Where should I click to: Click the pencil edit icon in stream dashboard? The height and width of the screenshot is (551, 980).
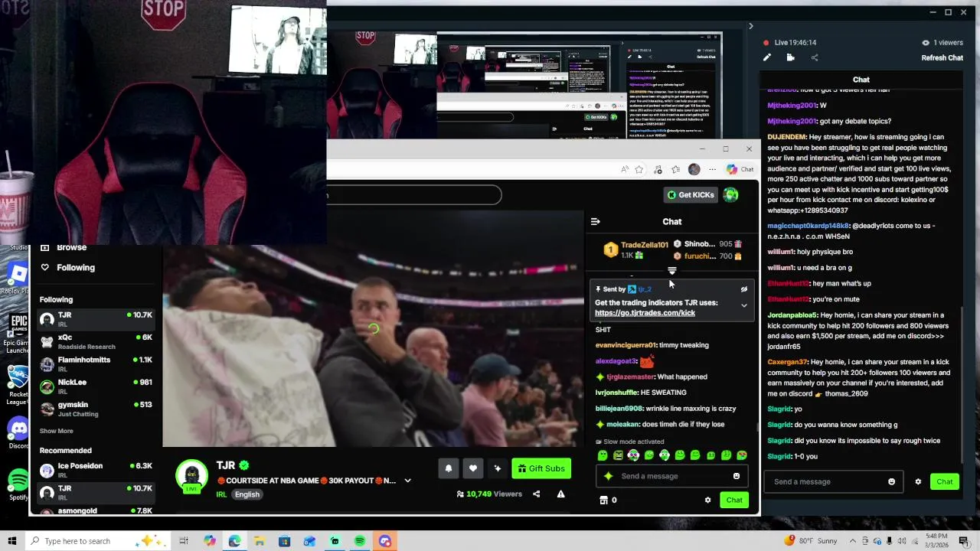[x=767, y=57]
